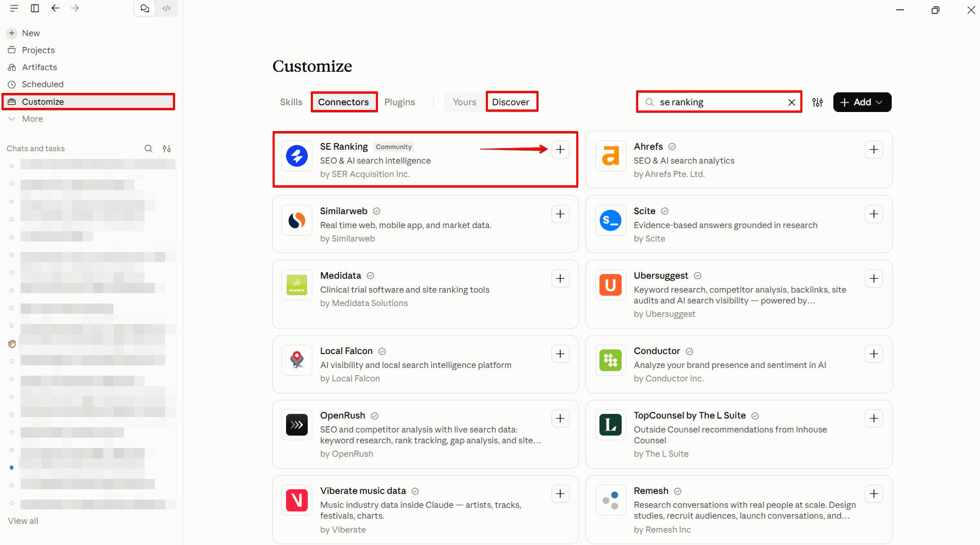Select the Yours filter
This screenshot has width=980, height=545.
[x=465, y=102]
